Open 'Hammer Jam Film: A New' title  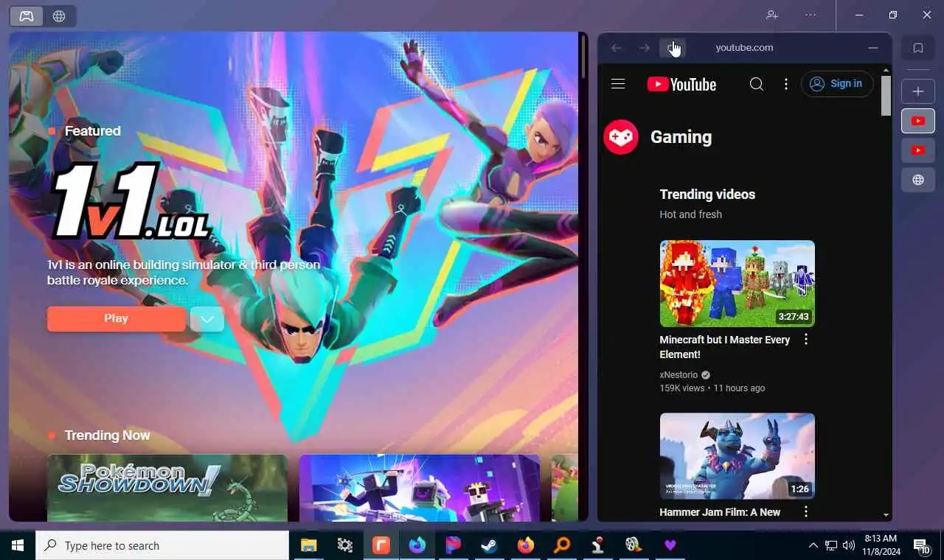pos(720,512)
